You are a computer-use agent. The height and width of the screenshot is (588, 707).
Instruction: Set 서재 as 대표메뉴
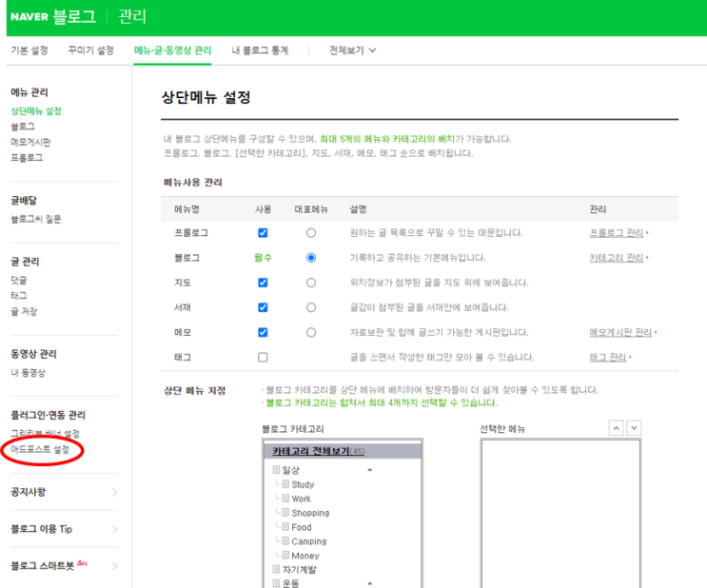(x=311, y=307)
